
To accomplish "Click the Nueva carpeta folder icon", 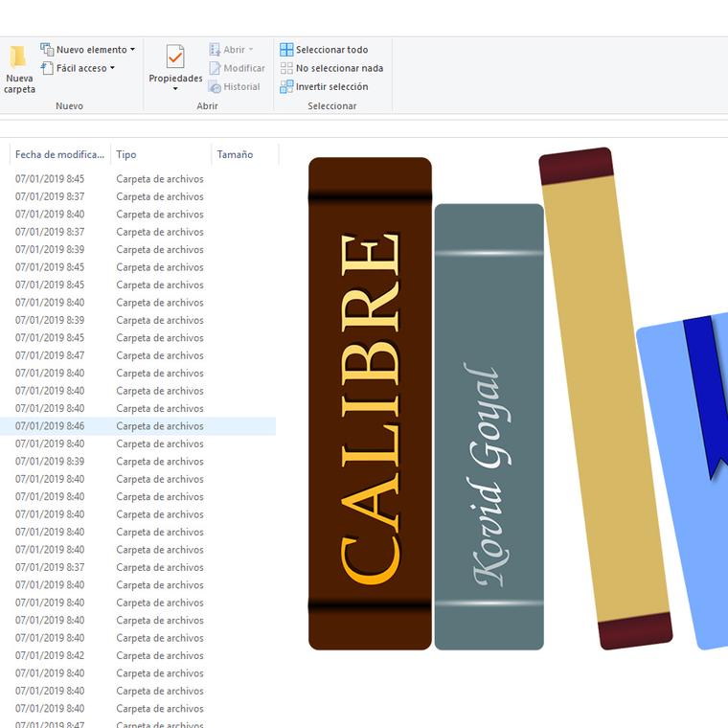I will pyautogui.click(x=18, y=57).
